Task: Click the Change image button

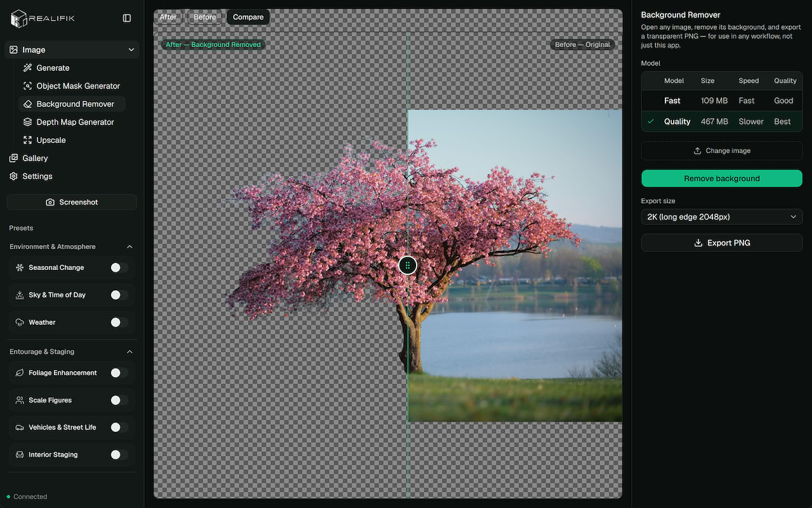Action: point(722,150)
